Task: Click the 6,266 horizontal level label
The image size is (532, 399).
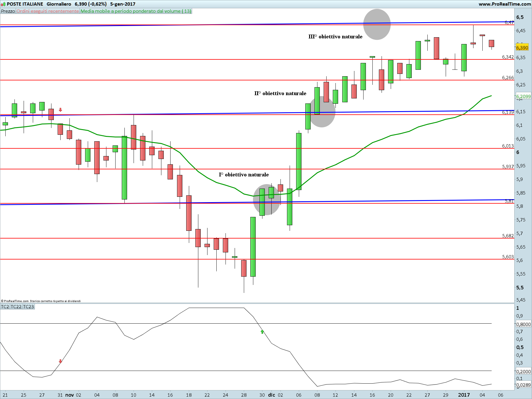Action: tap(508, 77)
